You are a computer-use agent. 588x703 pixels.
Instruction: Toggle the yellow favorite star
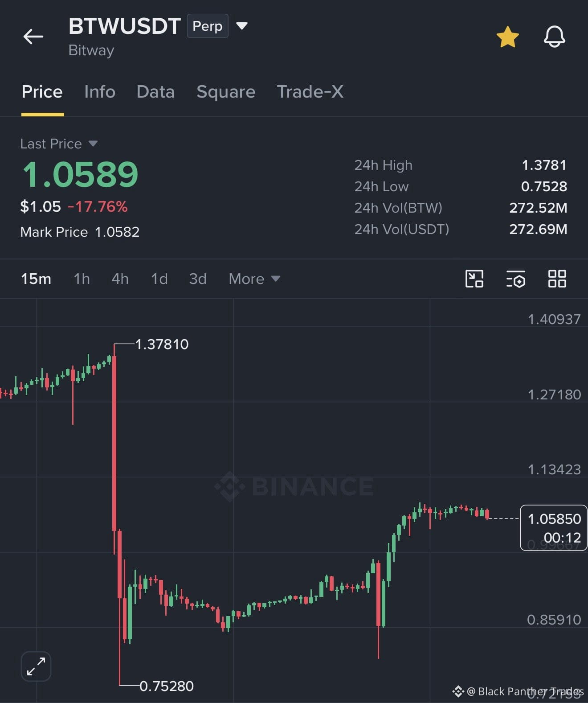point(508,37)
